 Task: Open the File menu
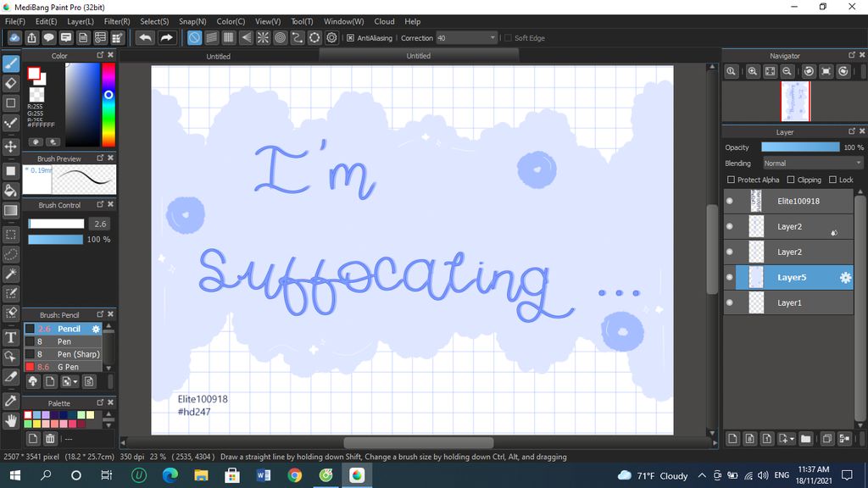pos(15,21)
